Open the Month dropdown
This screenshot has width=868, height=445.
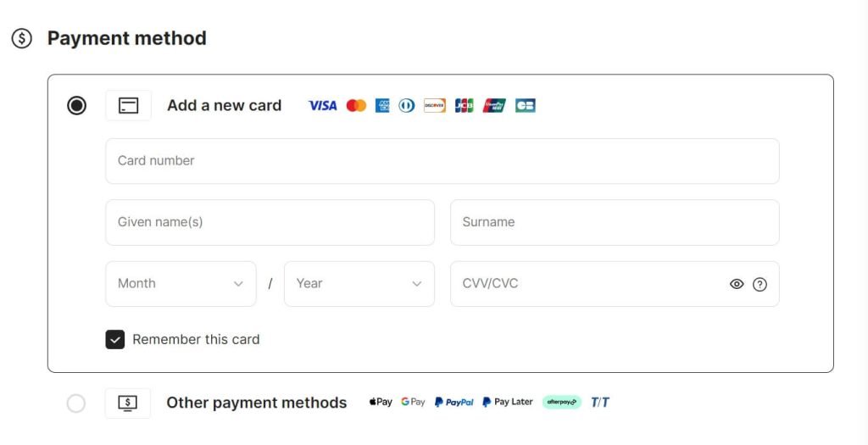click(x=181, y=284)
